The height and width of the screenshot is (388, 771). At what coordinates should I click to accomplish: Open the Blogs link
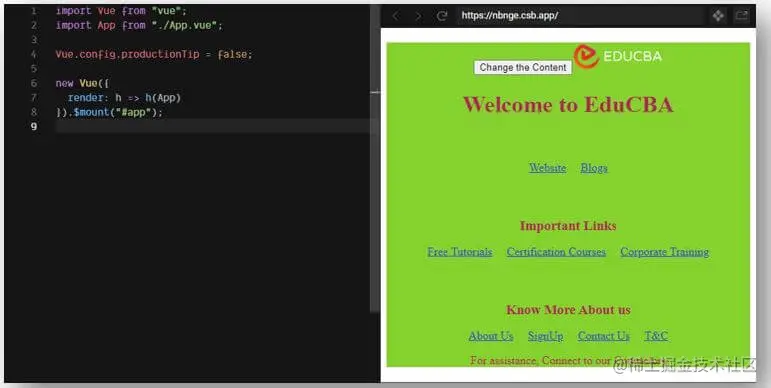594,168
